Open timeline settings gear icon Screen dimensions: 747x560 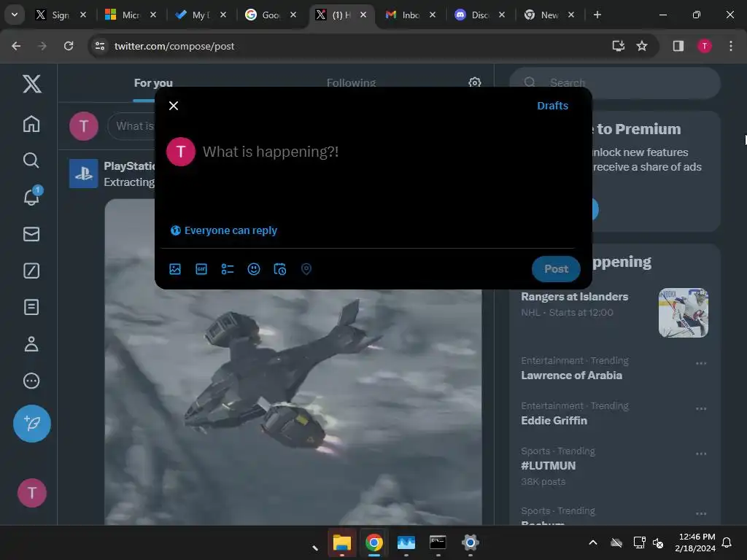pyautogui.click(x=474, y=83)
